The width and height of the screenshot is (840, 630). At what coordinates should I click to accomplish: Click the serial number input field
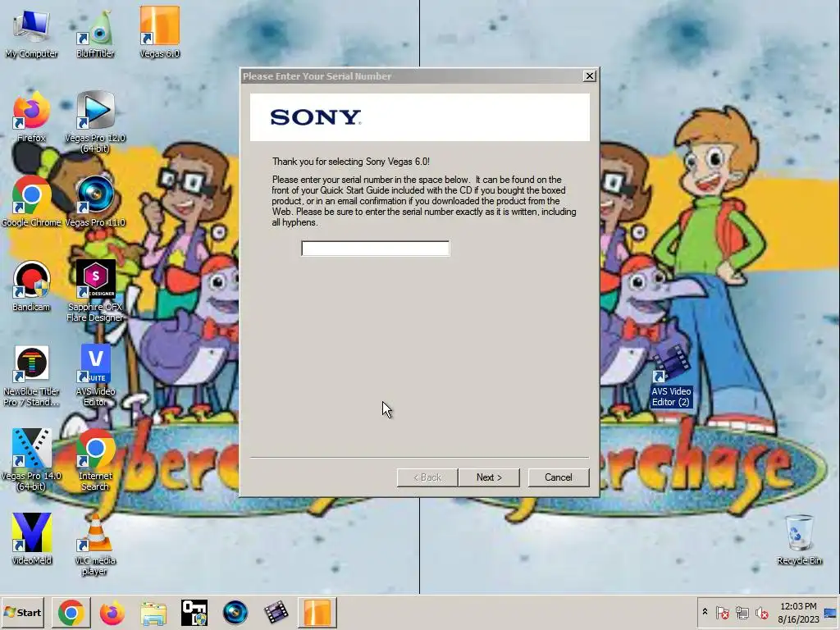[x=375, y=248]
